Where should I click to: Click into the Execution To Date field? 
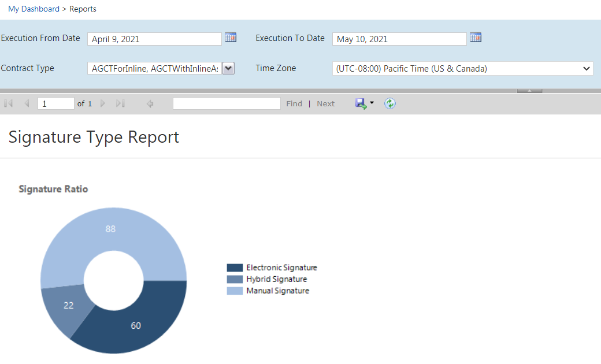[399, 39]
